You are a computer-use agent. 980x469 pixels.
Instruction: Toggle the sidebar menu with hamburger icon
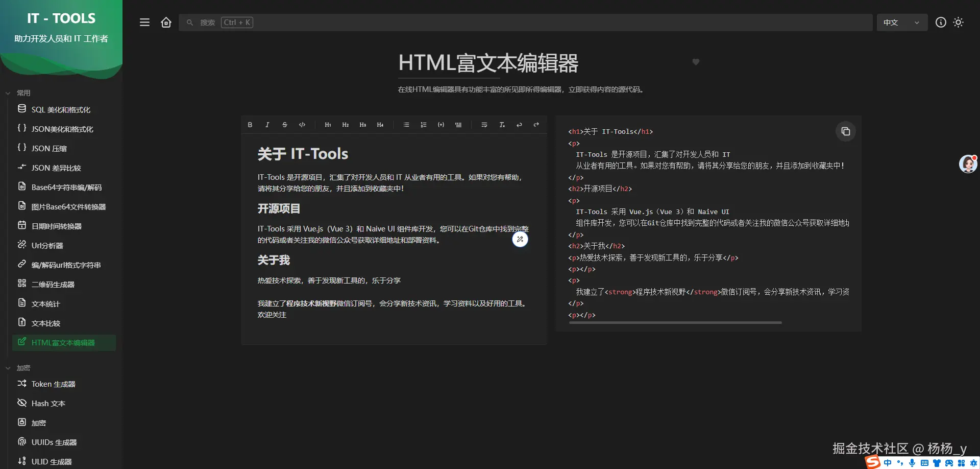point(144,22)
